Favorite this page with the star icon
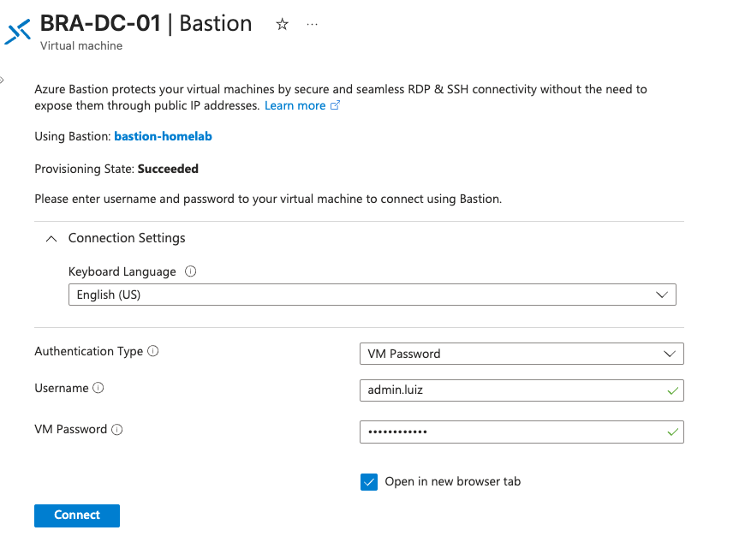 point(283,25)
